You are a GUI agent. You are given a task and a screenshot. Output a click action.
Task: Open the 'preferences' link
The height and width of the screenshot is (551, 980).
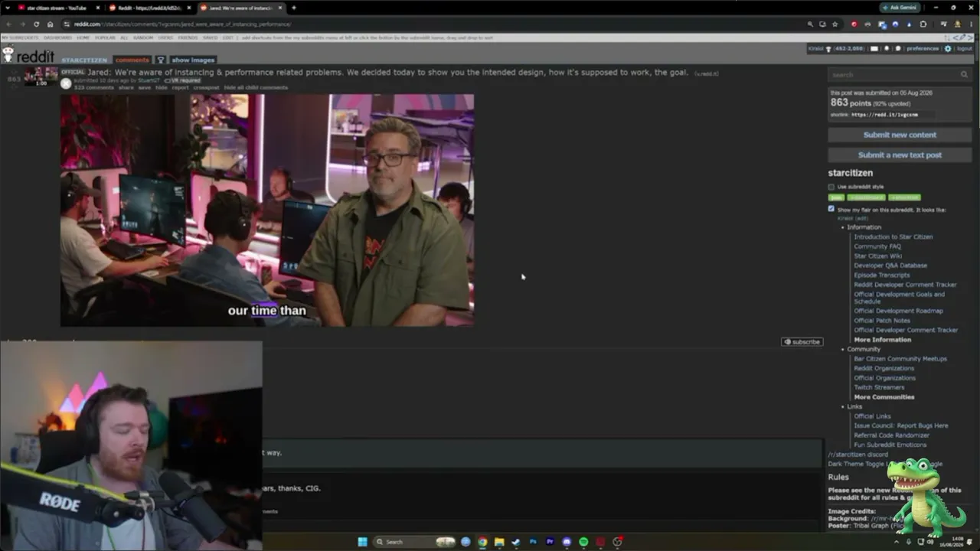(923, 48)
